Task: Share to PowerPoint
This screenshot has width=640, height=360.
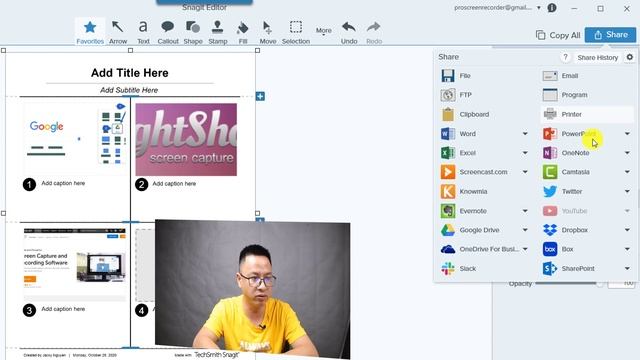Action: (569, 133)
